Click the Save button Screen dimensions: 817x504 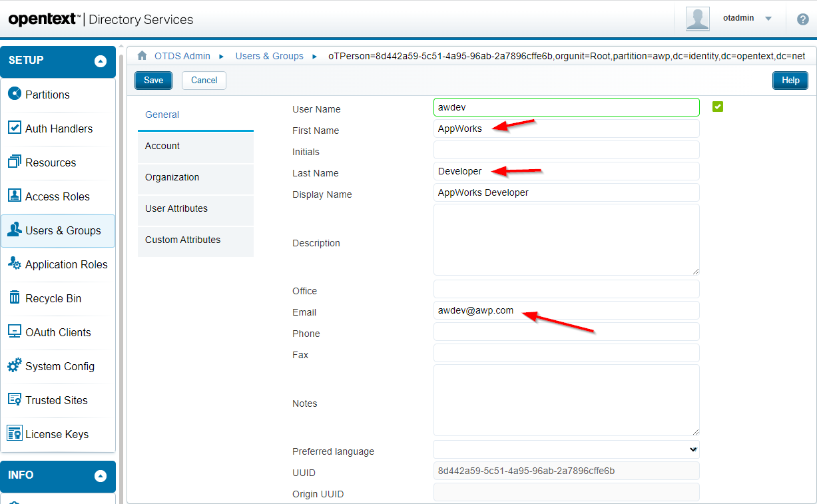click(x=153, y=81)
